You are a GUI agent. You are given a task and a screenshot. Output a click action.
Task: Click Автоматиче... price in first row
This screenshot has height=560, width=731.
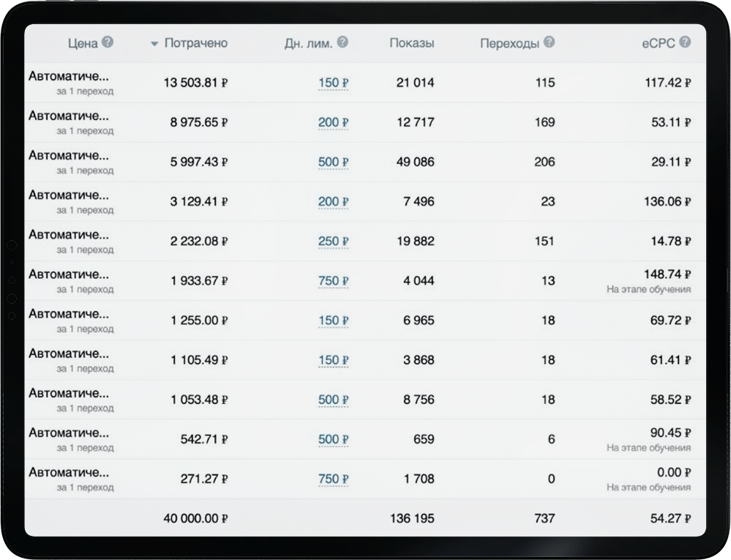[69, 76]
